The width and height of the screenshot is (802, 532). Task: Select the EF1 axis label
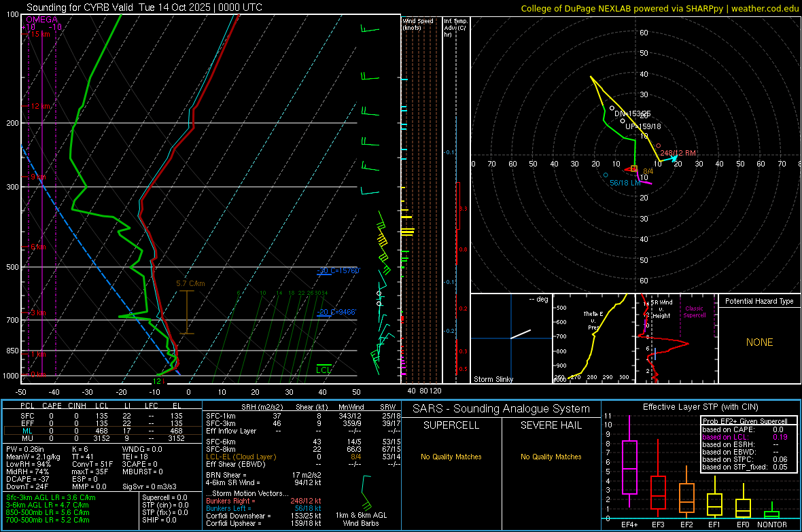pyautogui.click(x=714, y=525)
